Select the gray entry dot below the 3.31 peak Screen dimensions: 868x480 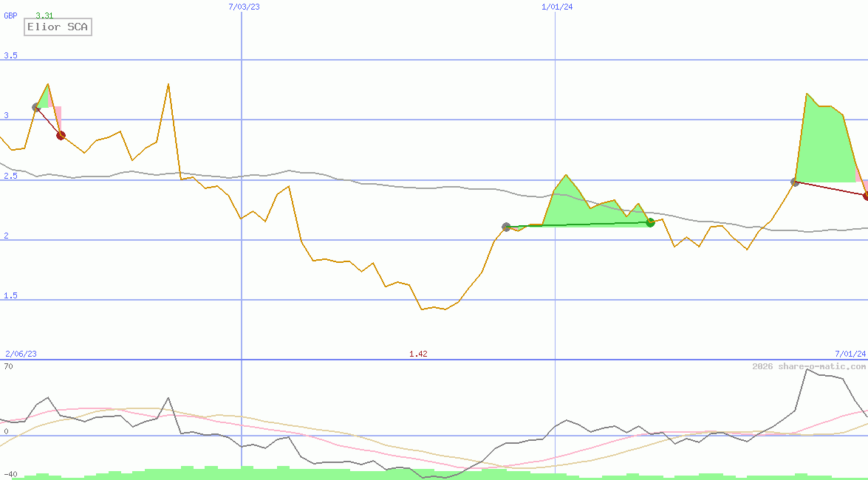(35, 107)
